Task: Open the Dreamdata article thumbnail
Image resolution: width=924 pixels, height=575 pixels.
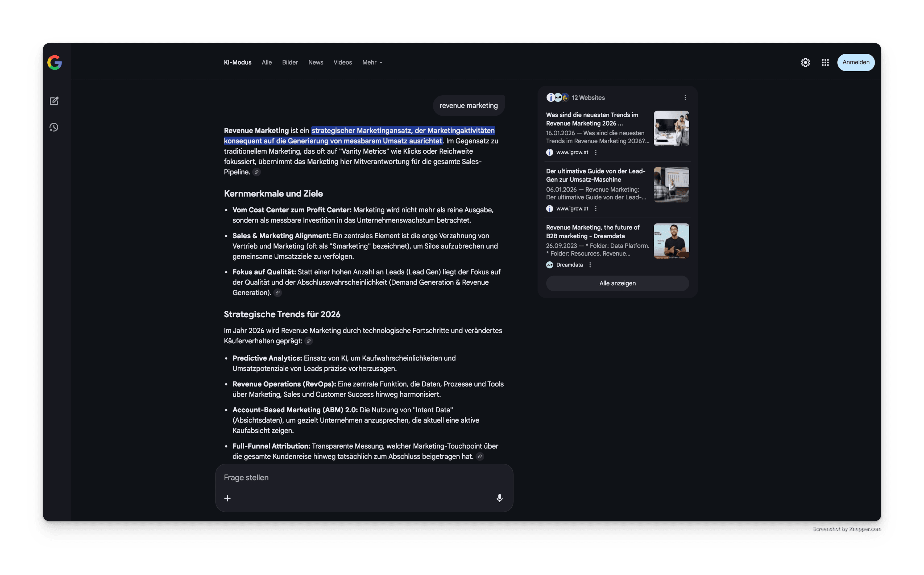Action: (x=671, y=241)
